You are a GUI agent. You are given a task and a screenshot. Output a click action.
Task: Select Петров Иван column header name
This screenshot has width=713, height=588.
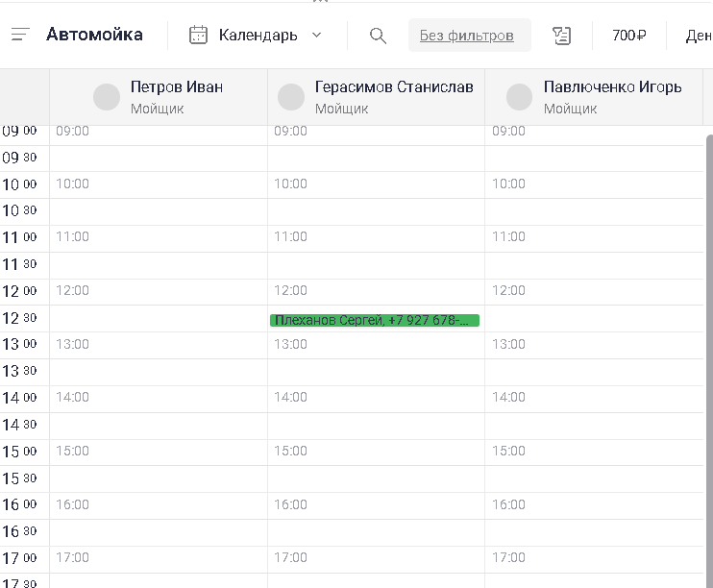coord(177,87)
